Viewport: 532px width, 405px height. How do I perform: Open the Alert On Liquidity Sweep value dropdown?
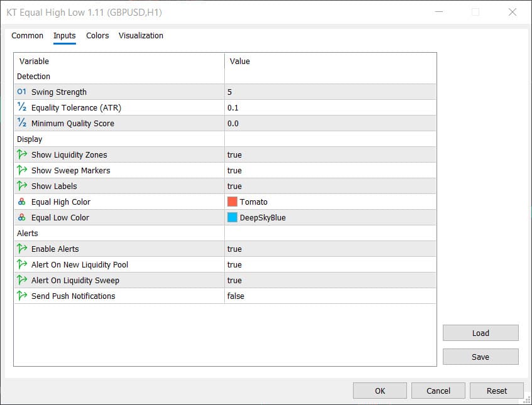pos(330,280)
